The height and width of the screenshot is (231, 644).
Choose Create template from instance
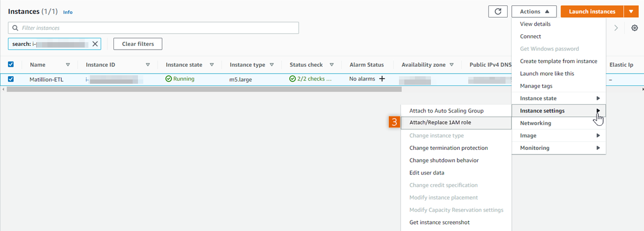coord(559,61)
